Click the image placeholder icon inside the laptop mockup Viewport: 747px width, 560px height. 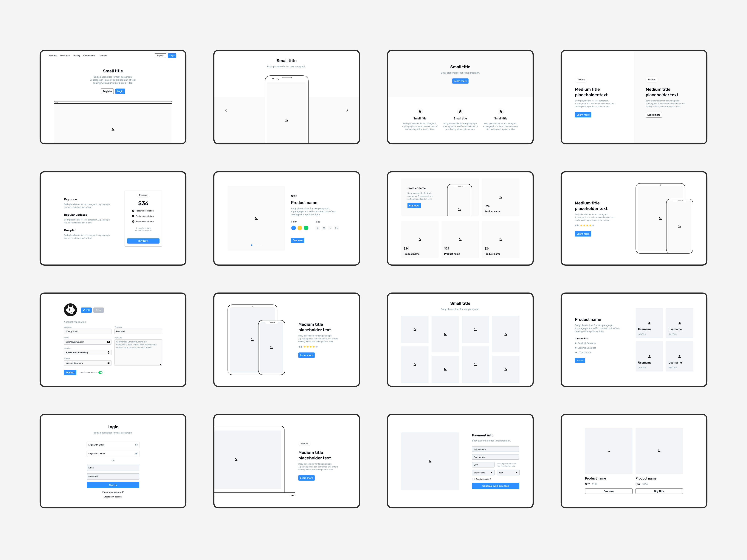(x=236, y=460)
